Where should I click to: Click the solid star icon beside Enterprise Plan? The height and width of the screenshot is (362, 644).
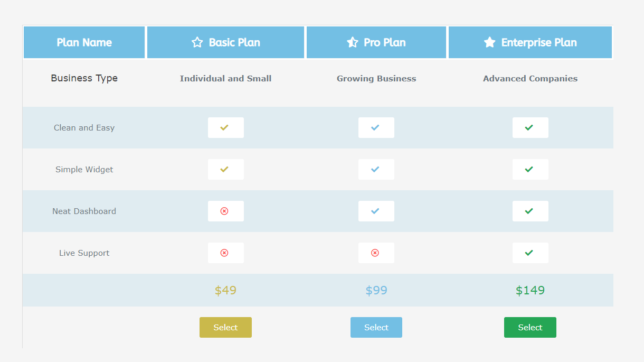[490, 42]
